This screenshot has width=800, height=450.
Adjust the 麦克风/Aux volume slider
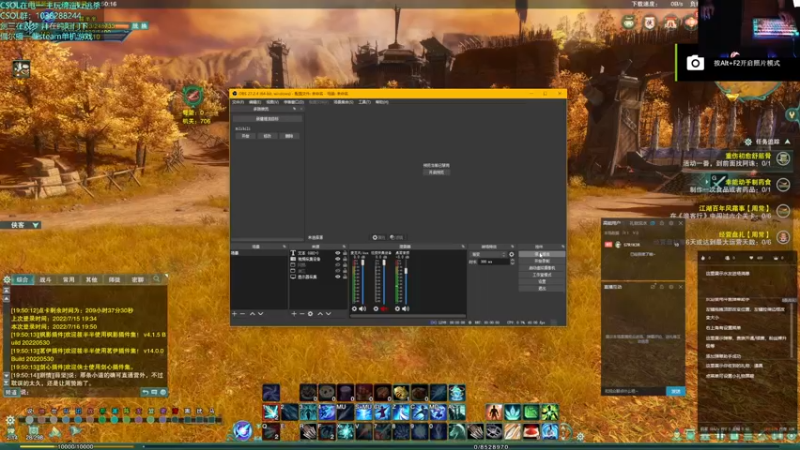tap(363, 281)
